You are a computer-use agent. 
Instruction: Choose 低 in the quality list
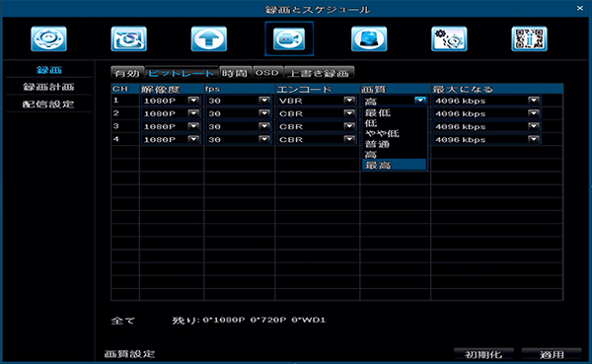click(x=394, y=123)
